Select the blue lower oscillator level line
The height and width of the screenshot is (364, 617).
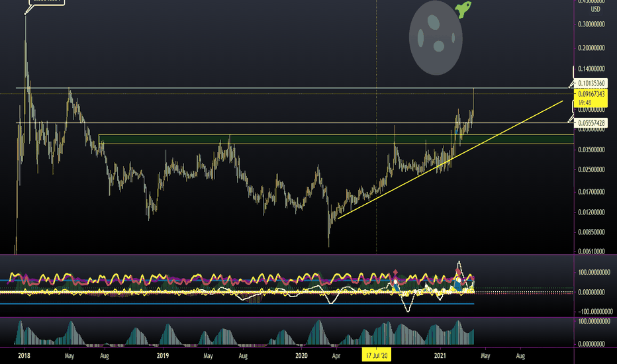click(x=237, y=304)
